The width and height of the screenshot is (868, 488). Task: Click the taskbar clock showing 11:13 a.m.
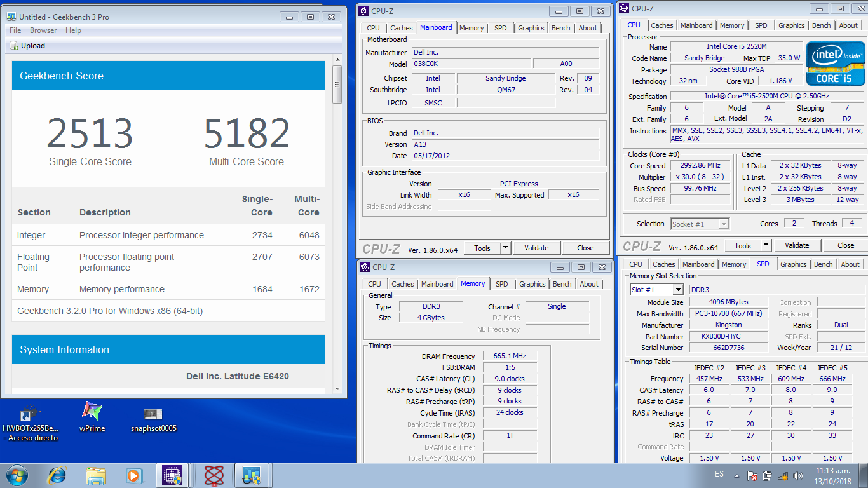point(833,475)
